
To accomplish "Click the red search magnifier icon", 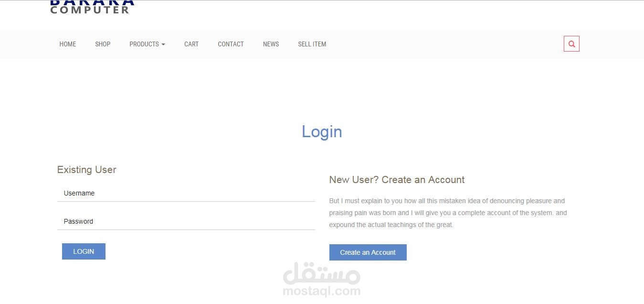I will [571, 44].
